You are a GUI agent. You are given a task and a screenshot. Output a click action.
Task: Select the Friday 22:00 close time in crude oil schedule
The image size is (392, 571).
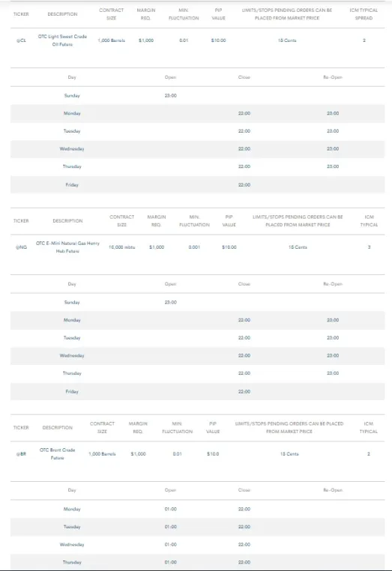[x=244, y=185]
